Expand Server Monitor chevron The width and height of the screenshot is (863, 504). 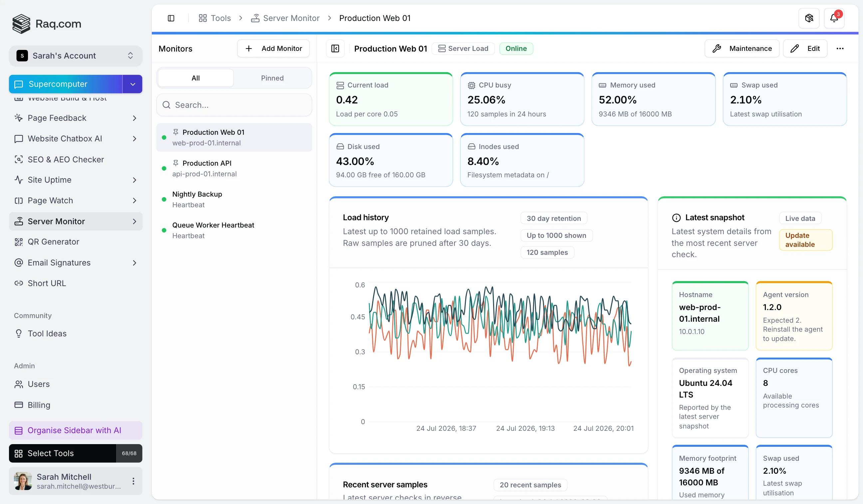tap(135, 221)
